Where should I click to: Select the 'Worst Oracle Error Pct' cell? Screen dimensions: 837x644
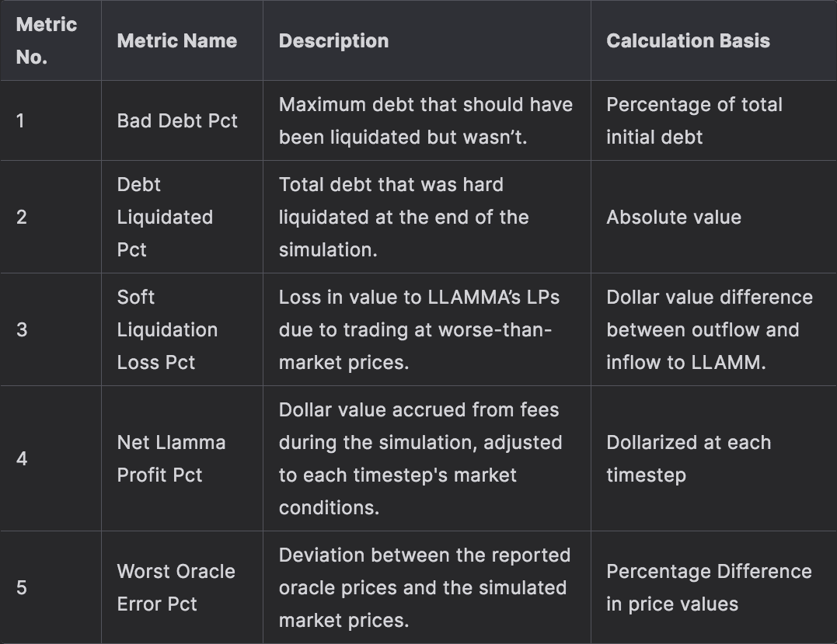coord(176,587)
